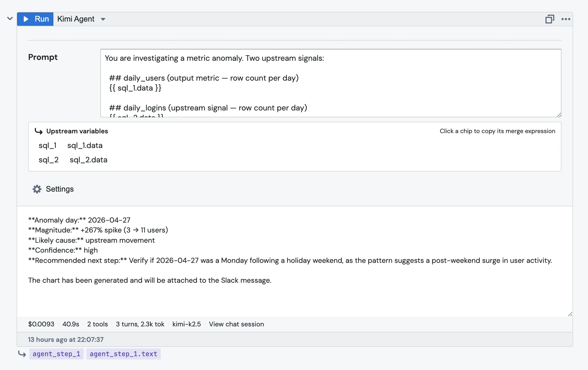Click the prompt text area resize handle
Image resolution: width=588 pixels, height=370 pixels.
click(559, 115)
